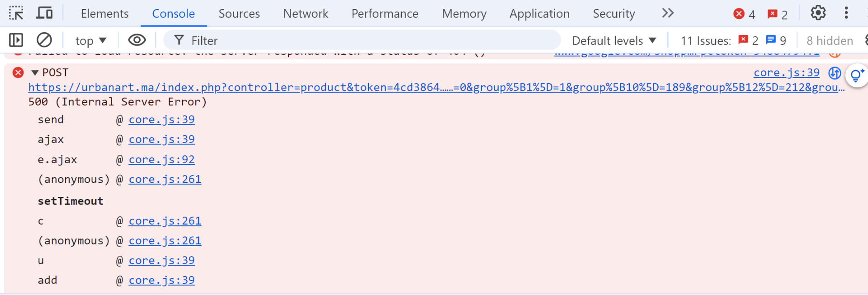Open the core.js:92 link for e.ajax
This screenshot has height=295, width=868.
click(x=161, y=159)
